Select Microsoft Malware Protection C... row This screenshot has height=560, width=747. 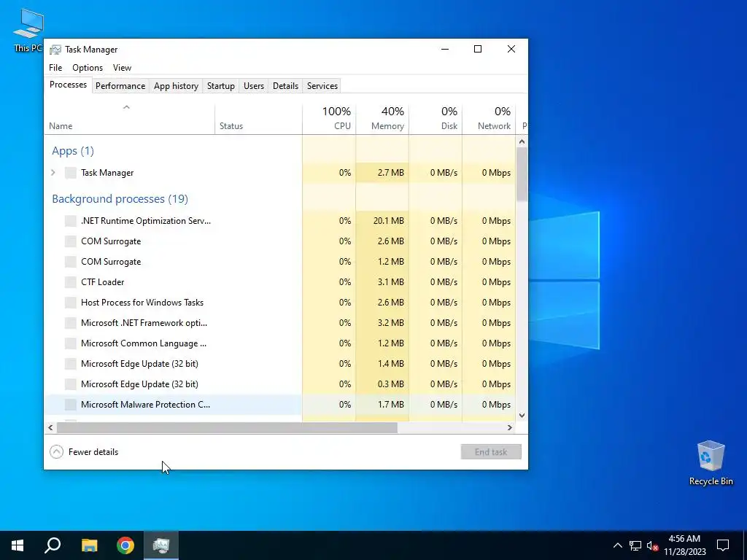(x=280, y=405)
